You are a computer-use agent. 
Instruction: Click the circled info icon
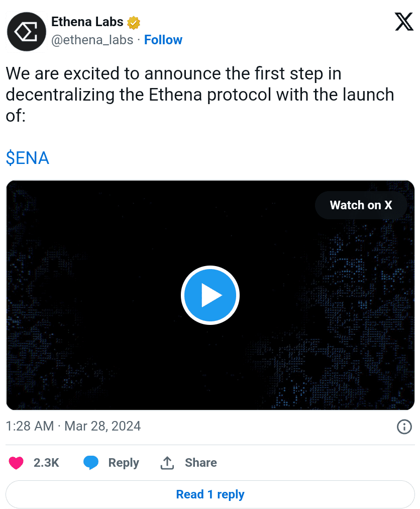[404, 427]
